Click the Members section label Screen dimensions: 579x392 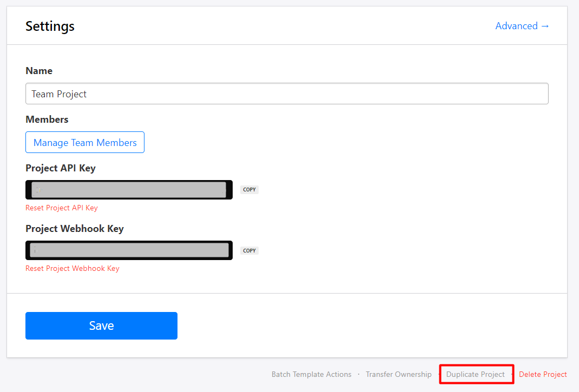click(47, 119)
